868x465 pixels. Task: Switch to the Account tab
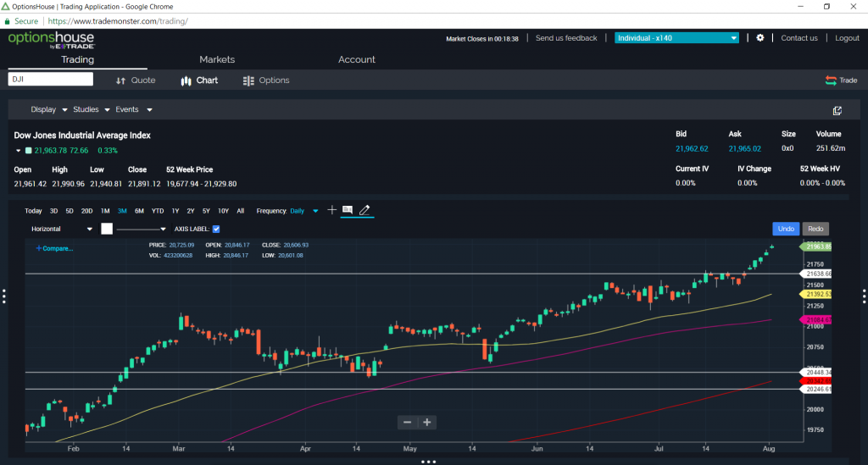point(357,60)
